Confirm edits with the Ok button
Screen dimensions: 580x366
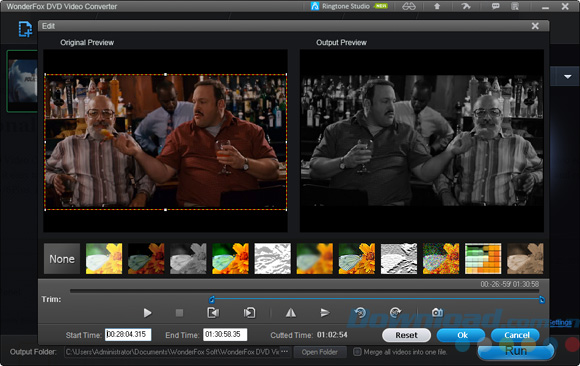click(x=462, y=335)
